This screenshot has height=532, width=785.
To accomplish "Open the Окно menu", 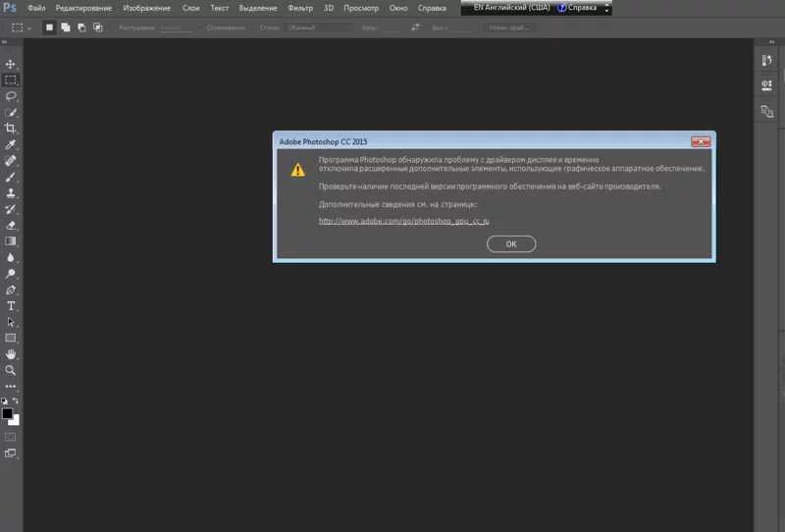I will (398, 8).
